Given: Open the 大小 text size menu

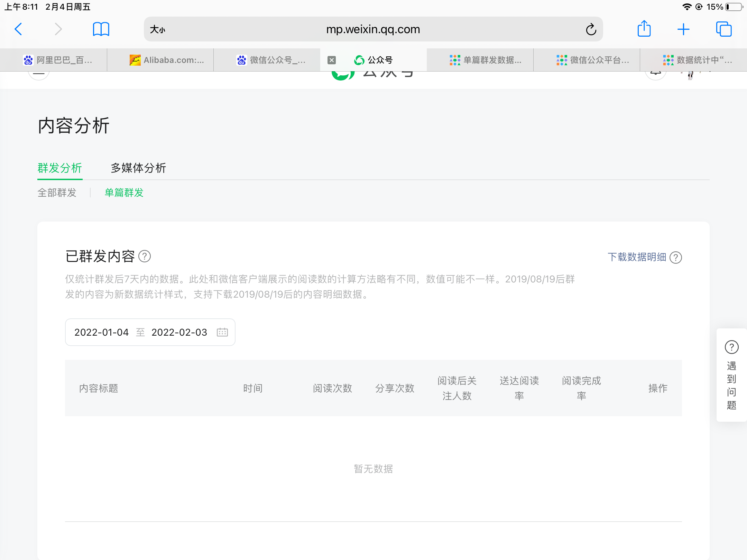Looking at the screenshot, I should pyautogui.click(x=158, y=29).
